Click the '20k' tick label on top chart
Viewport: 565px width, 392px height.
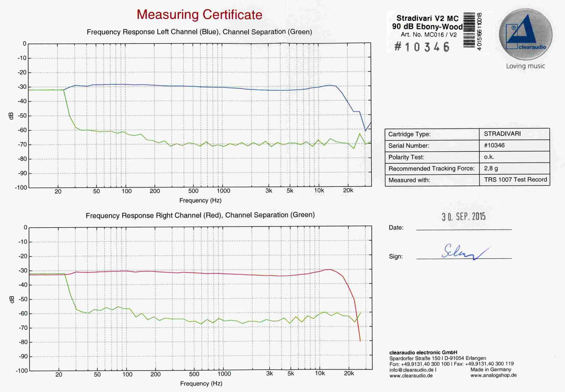(x=348, y=190)
